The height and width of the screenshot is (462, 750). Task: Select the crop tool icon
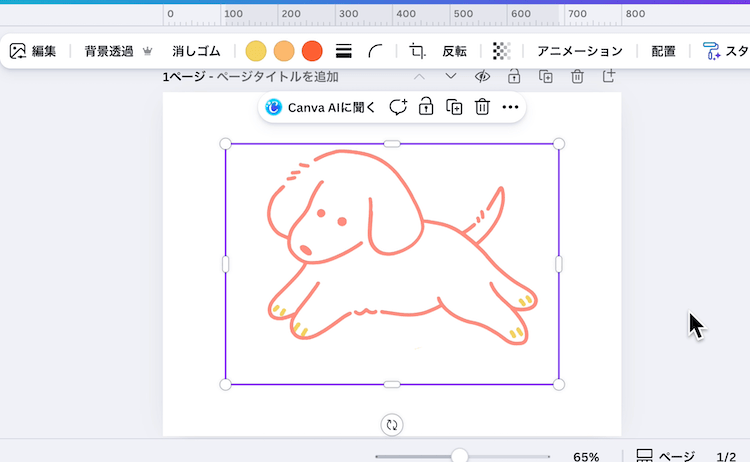(417, 51)
